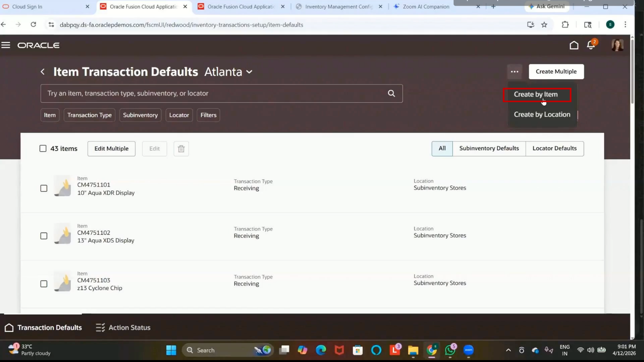
Task: Choose Create by Item from the menu
Action: click(536, 95)
